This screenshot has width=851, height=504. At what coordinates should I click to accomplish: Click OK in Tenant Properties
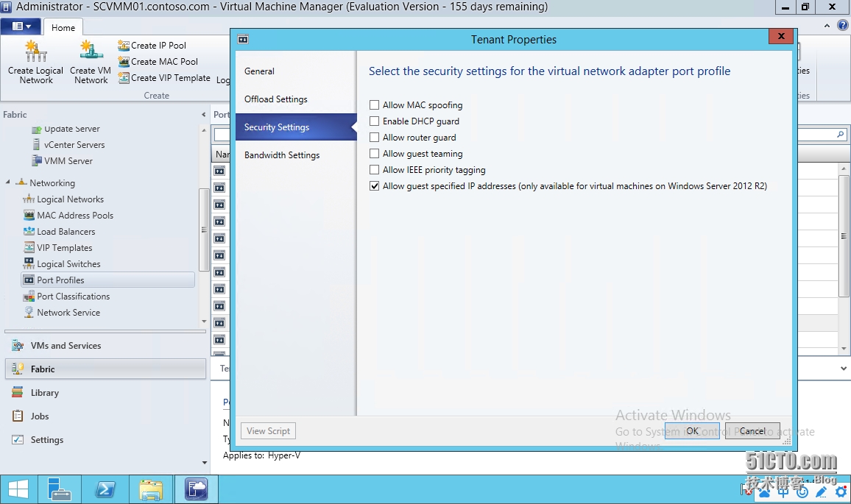(692, 430)
